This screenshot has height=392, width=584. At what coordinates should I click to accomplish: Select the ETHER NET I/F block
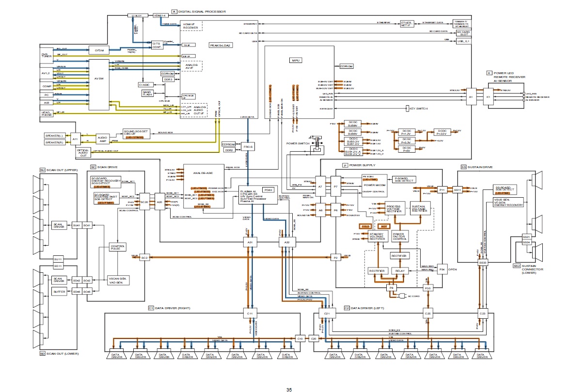click(406, 23)
